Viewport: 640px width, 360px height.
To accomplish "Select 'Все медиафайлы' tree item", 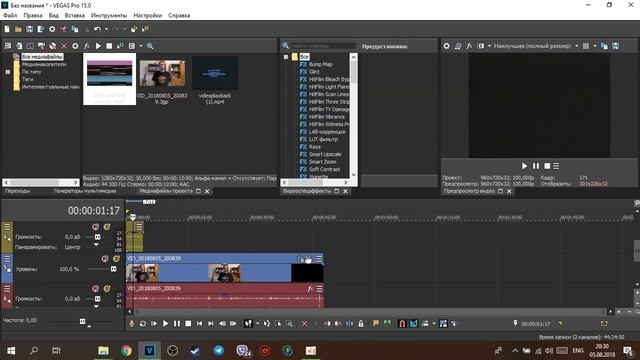I will [42, 56].
